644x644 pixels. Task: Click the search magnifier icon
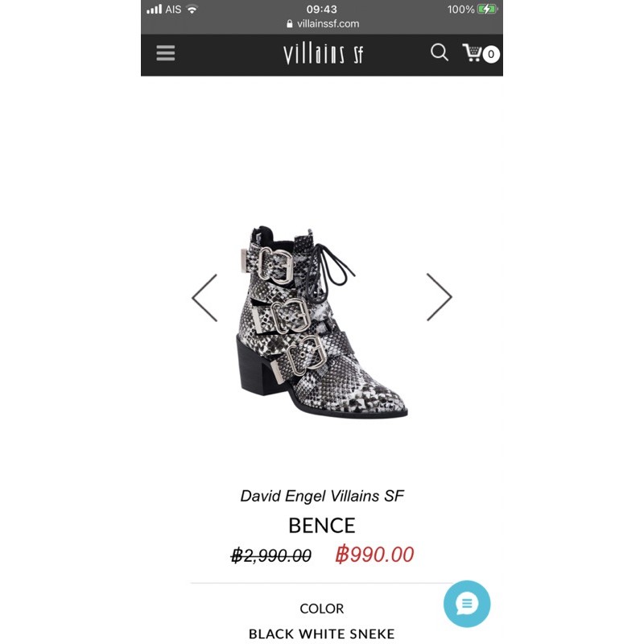439,52
